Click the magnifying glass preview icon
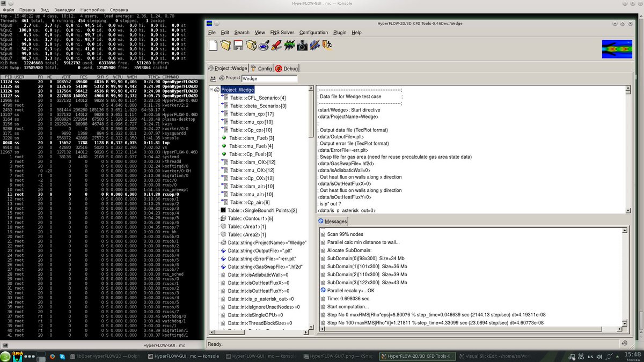 (x=264, y=45)
